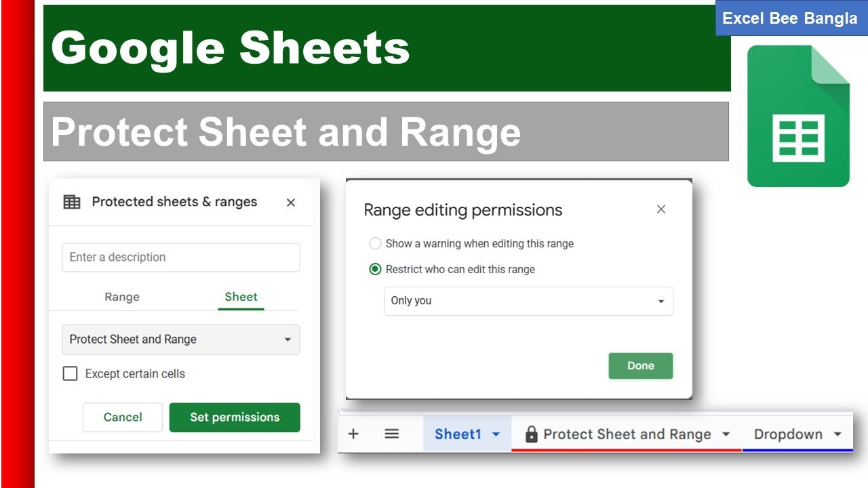Image resolution: width=868 pixels, height=488 pixels.
Task: Select Restrict who can edit this range
Action: (x=375, y=269)
